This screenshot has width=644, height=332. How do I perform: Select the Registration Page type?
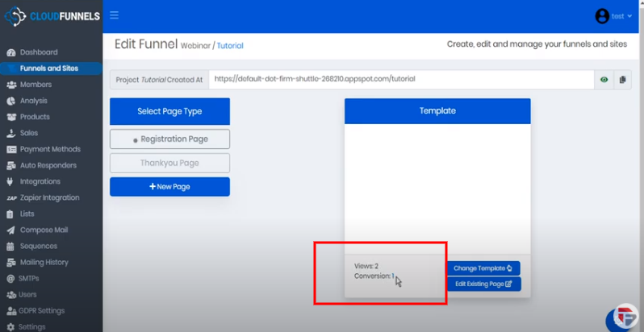point(169,139)
